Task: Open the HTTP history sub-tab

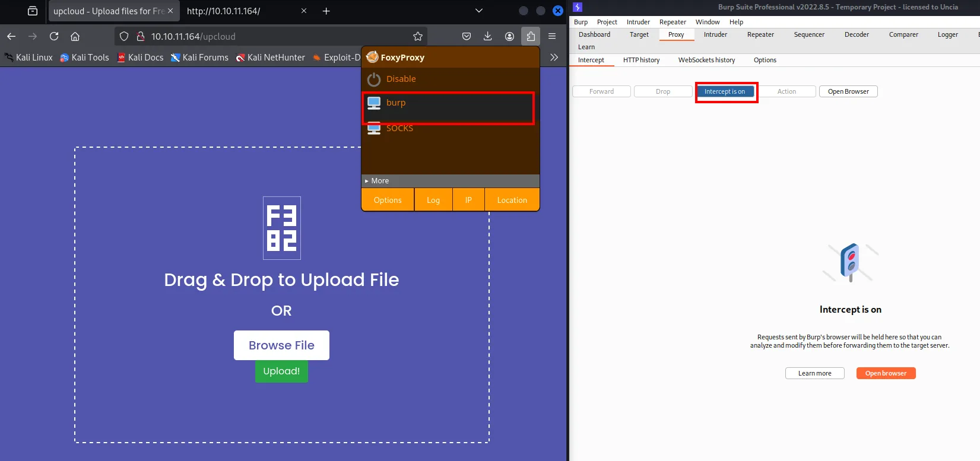Action: pos(641,60)
